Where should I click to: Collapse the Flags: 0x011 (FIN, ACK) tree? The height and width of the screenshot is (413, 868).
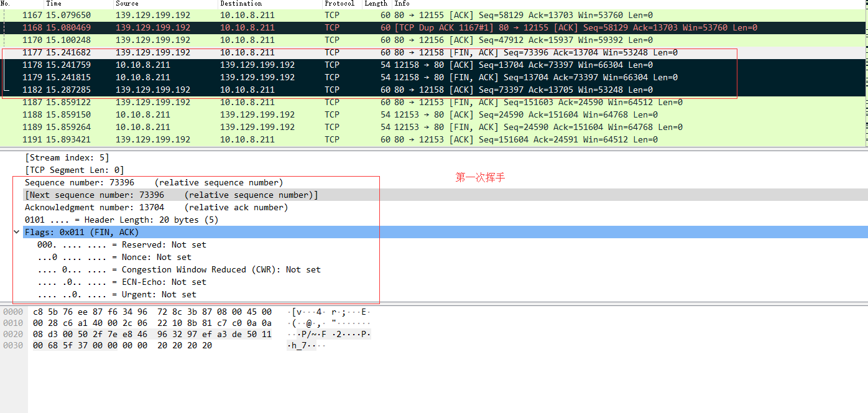(x=16, y=232)
